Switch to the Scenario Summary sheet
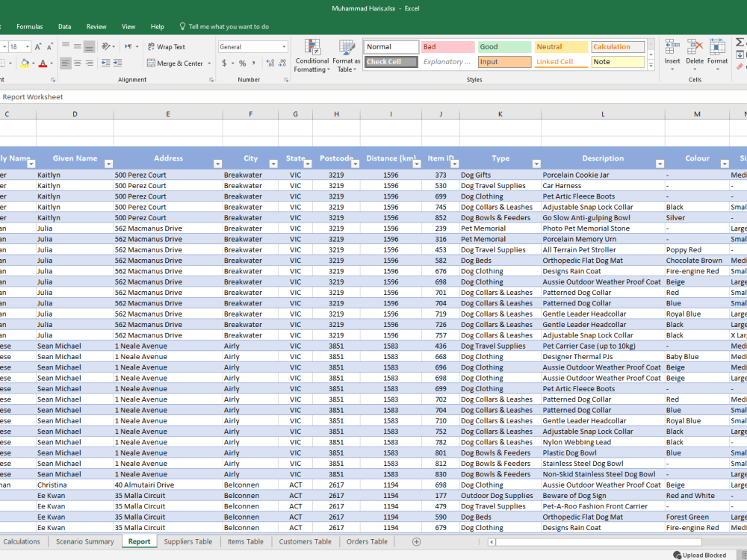This screenshot has height=560, width=747. pos(85,541)
